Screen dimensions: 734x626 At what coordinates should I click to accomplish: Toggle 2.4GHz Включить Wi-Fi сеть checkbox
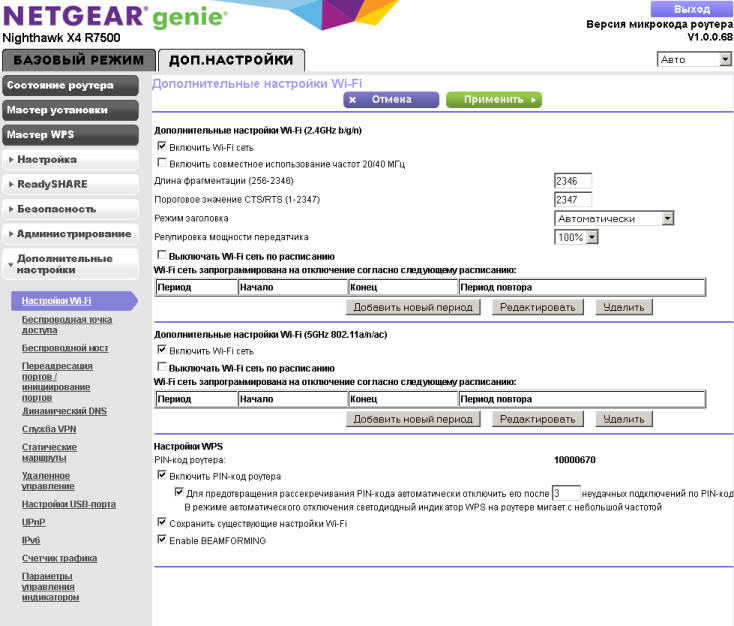pyautogui.click(x=162, y=146)
